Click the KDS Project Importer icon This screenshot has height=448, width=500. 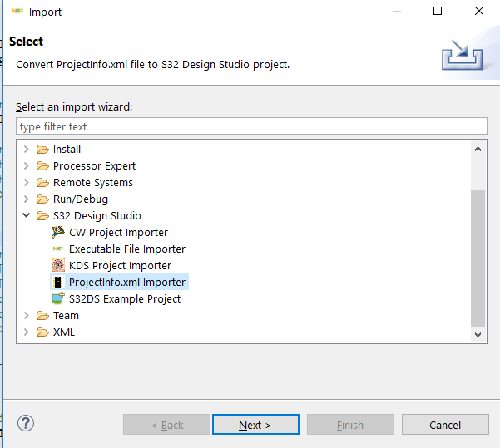58,266
